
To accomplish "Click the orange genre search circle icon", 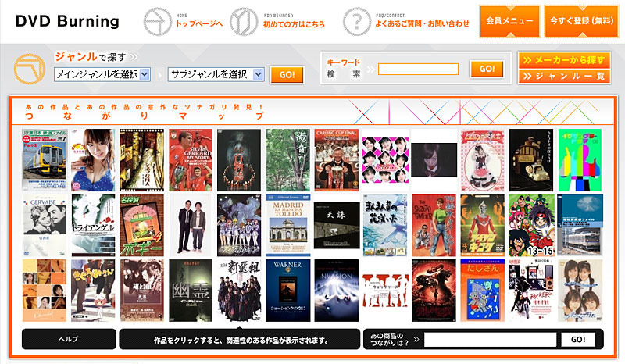I will [x=29, y=69].
